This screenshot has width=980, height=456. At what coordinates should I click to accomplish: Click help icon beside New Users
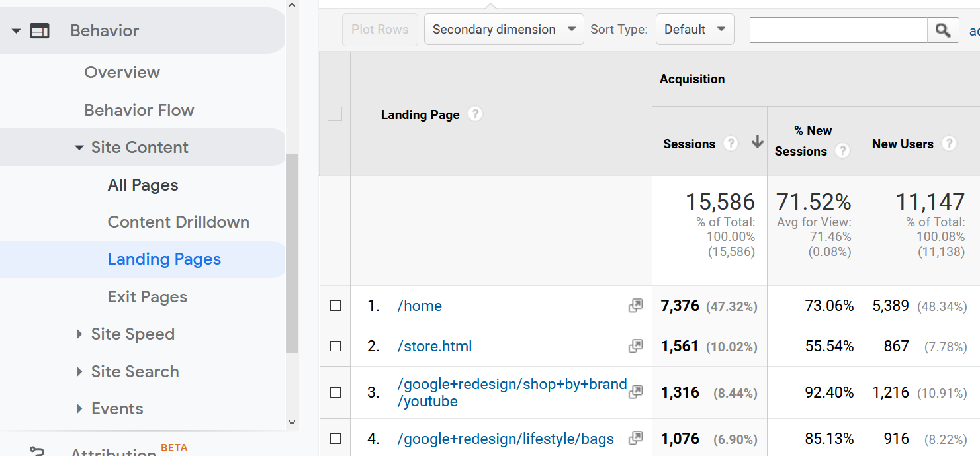tap(949, 144)
